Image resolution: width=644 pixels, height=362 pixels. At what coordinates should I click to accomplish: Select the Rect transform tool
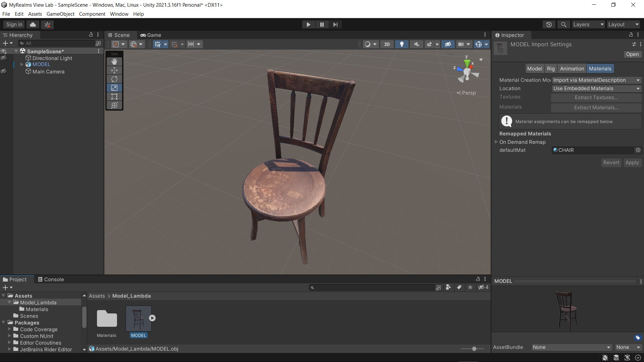coord(114,97)
